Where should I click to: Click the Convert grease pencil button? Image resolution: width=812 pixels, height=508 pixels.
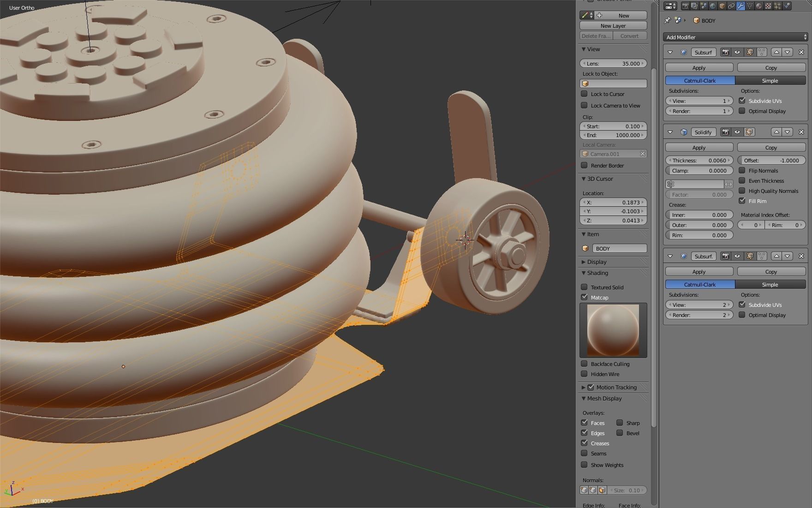click(x=630, y=36)
